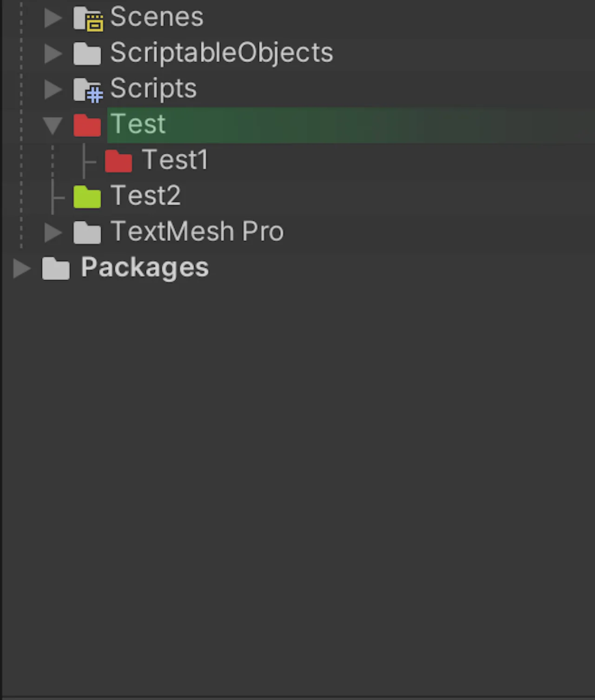The height and width of the screenshot is (700, 595).
Task: Select the Test2 folder label
Action: tap(145, 196)
